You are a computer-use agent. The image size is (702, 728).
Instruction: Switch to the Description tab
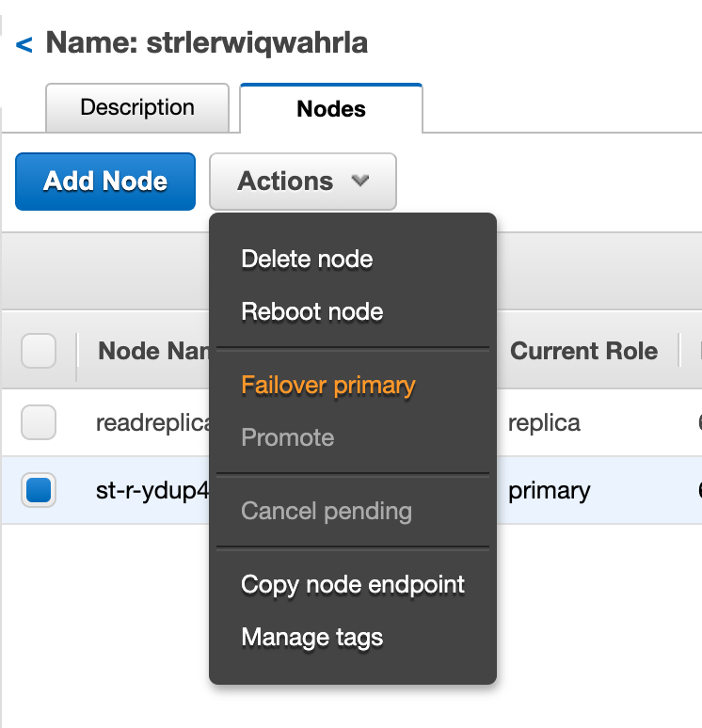[137, 107]
